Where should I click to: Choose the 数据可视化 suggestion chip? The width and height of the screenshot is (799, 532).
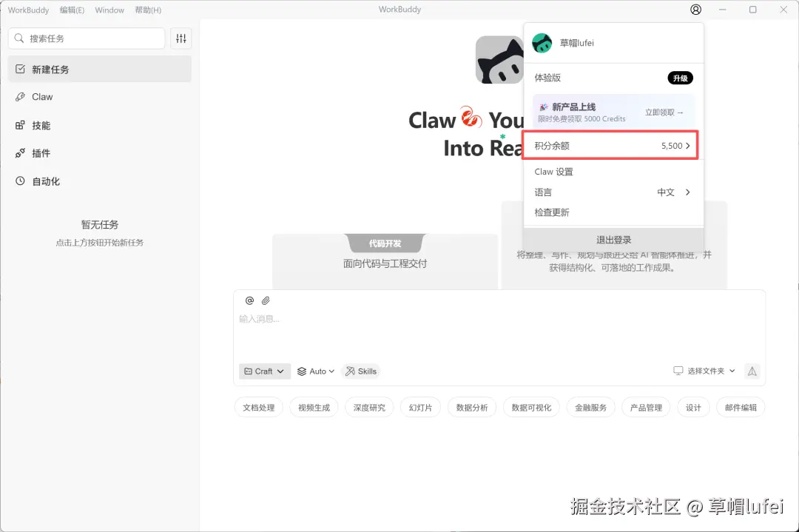pos(531,408)
